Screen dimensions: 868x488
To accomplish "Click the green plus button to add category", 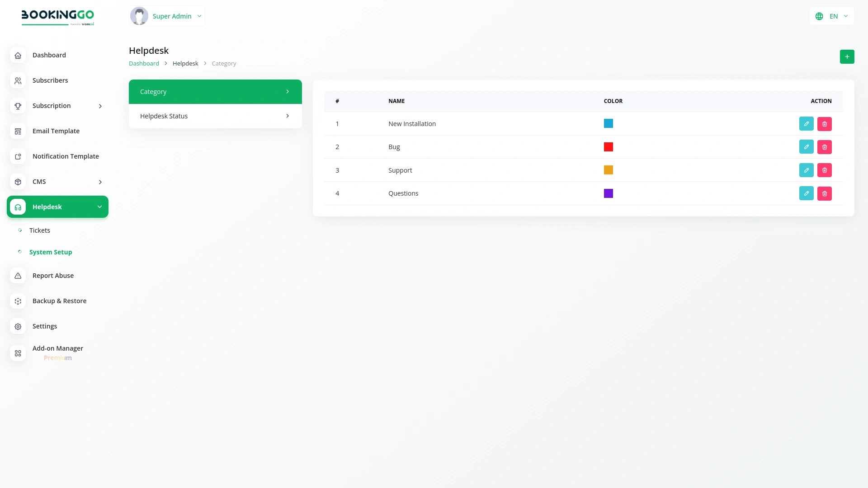I will [847, 56].
